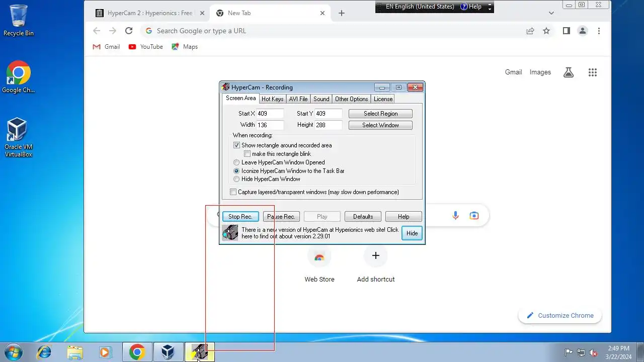Open the language bar options arrow

pos(490,9)
